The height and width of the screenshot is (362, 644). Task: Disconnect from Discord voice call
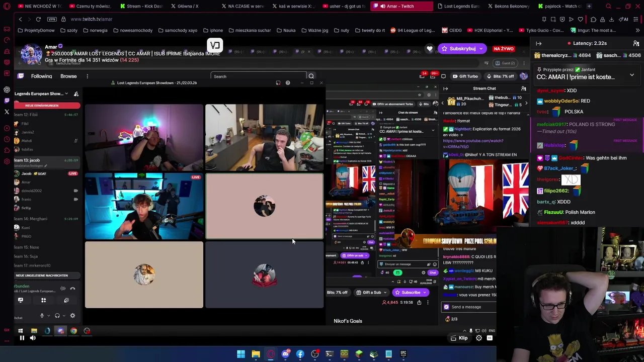click(x=72, y=289)
